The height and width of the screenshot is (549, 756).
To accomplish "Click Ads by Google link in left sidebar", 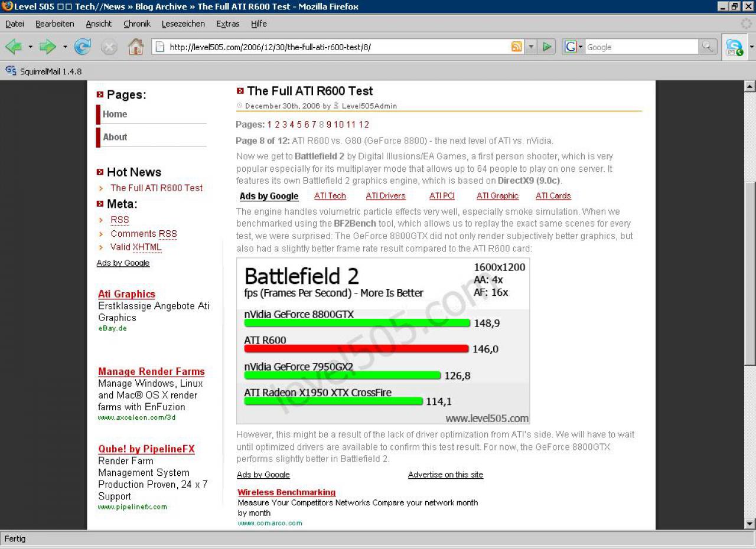I will [123, 263].
